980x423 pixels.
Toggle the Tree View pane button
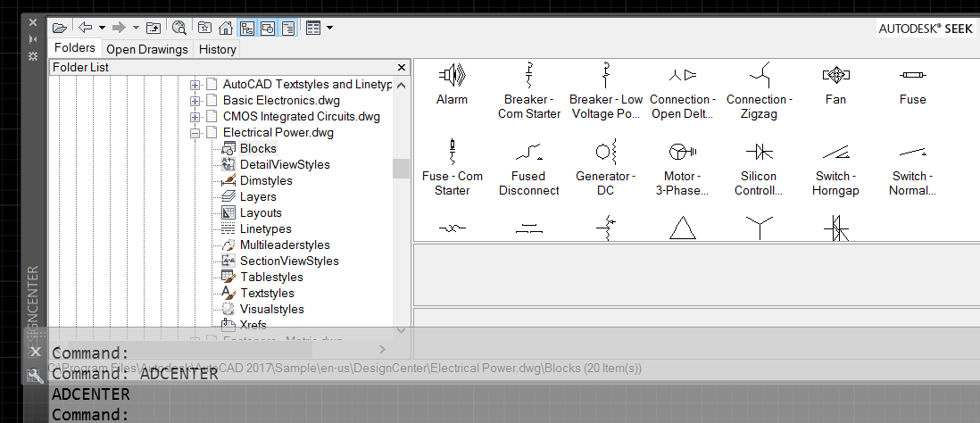[247, 29]
